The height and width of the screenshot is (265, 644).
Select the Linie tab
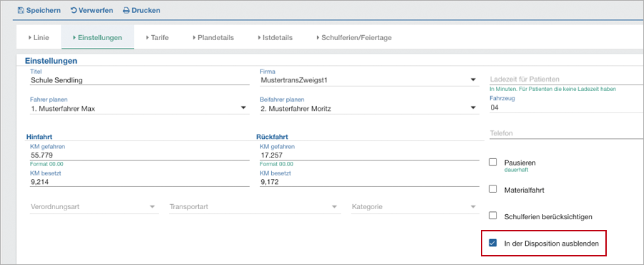(x=39, y=37)
